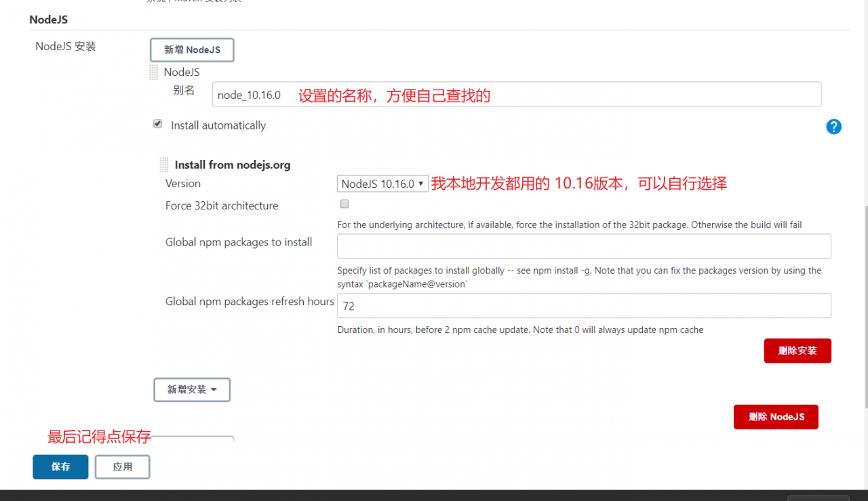The width and height of the screenshot is (868, 501).
Task: Click the Version label
Action: [x=183, y=184]
